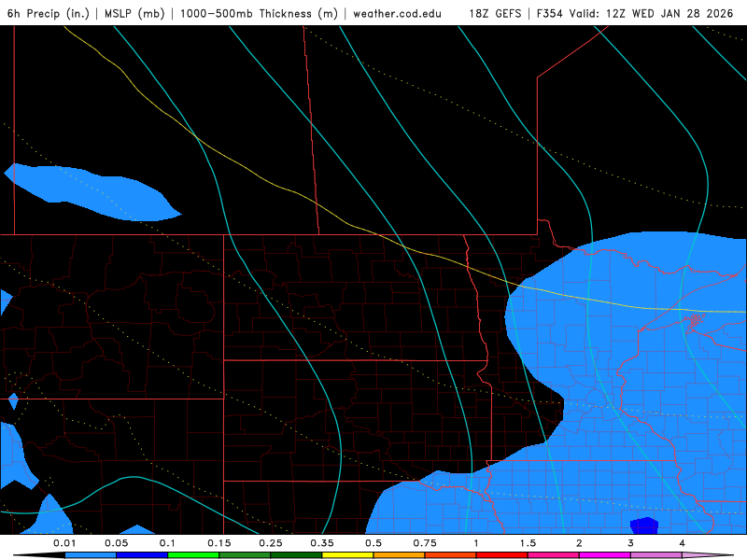Select the light orange legend swatch
Viewport: 747px width, 560px height.
coord(400,555)
